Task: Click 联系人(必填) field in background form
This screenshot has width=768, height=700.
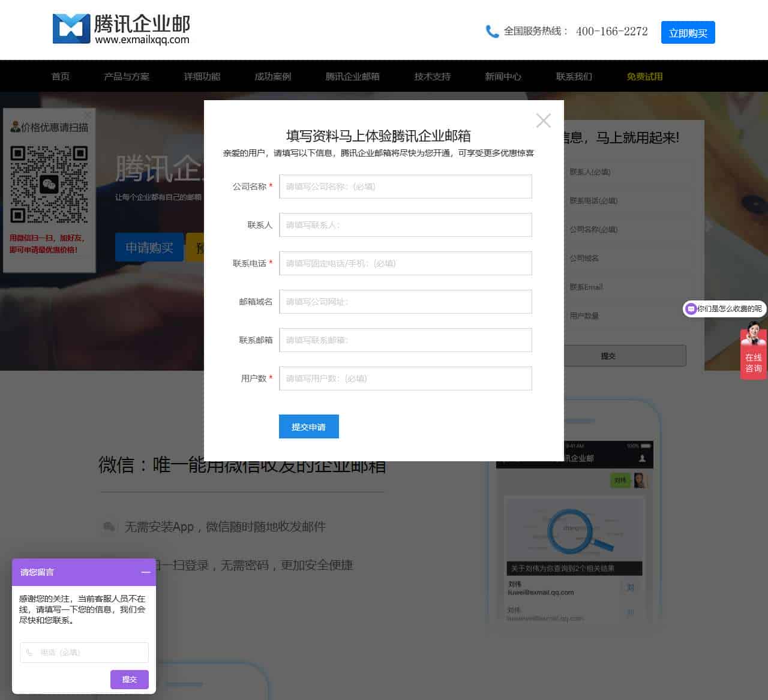Action: point(624,172)
